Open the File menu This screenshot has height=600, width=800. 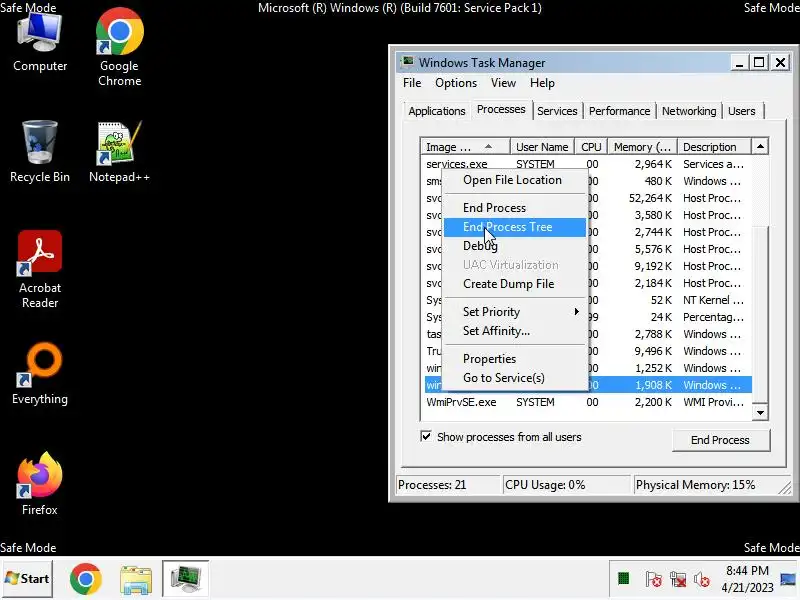tap(412, 83)
